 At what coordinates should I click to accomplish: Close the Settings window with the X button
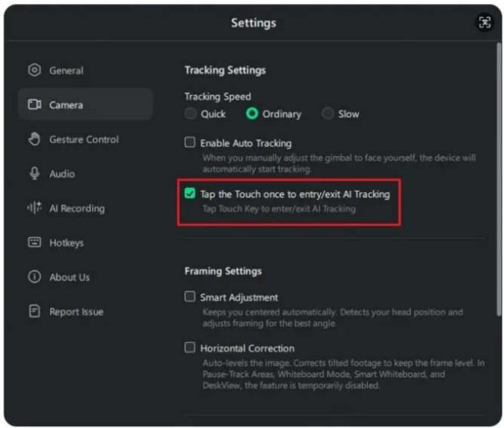[484, 23]
